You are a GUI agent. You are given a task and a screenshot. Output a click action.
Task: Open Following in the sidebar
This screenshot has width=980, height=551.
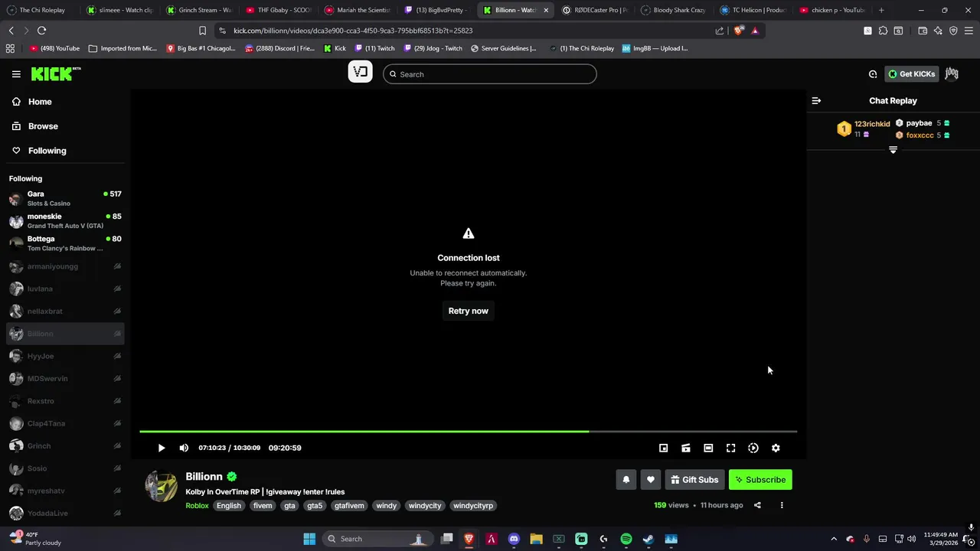click(65, 151)
